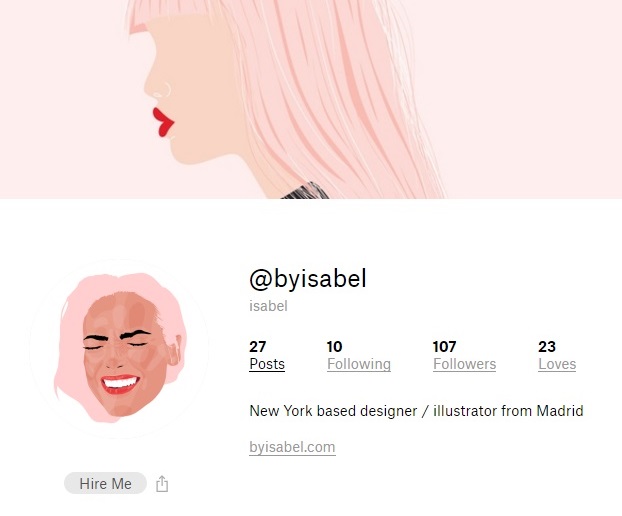Click the share profile icon

tap(162, 484)
